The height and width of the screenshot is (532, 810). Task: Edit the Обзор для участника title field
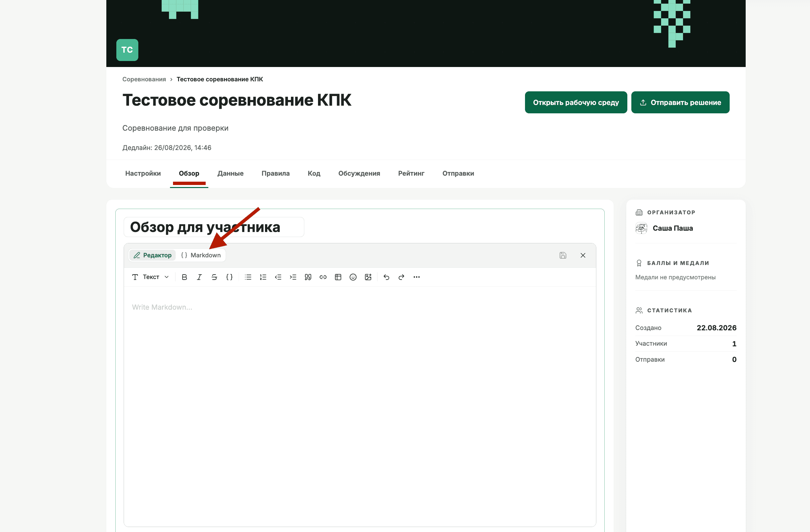click(x=214, y=227)
